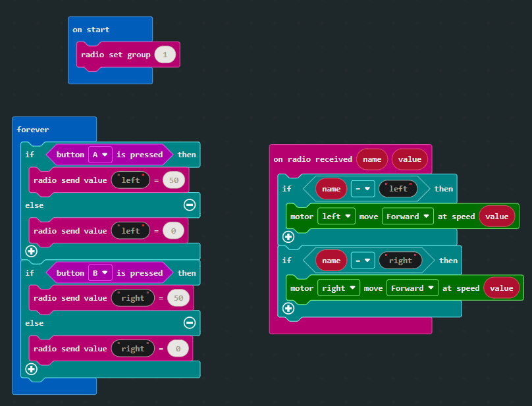Viewport: 532px width, 406px height.
Task: Open the button B dropdown
Action: click(x=100, y=272)
